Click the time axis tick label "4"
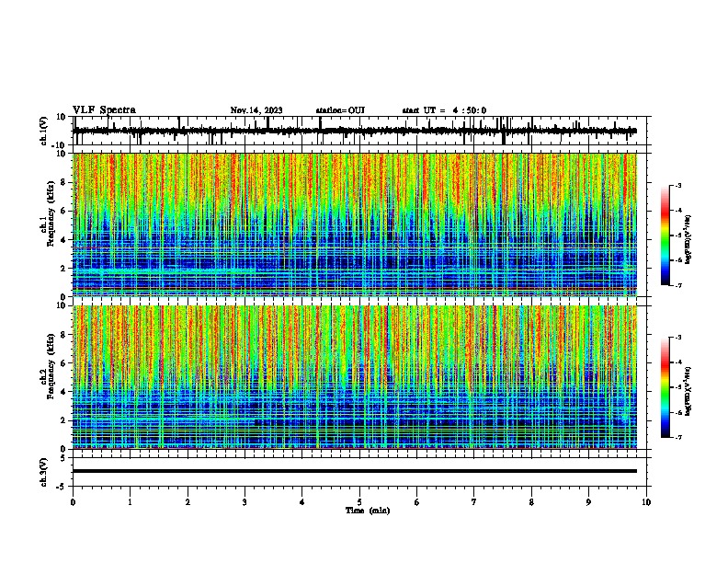The width and height of the screenshot is (728, 563). tap(302, 502)
